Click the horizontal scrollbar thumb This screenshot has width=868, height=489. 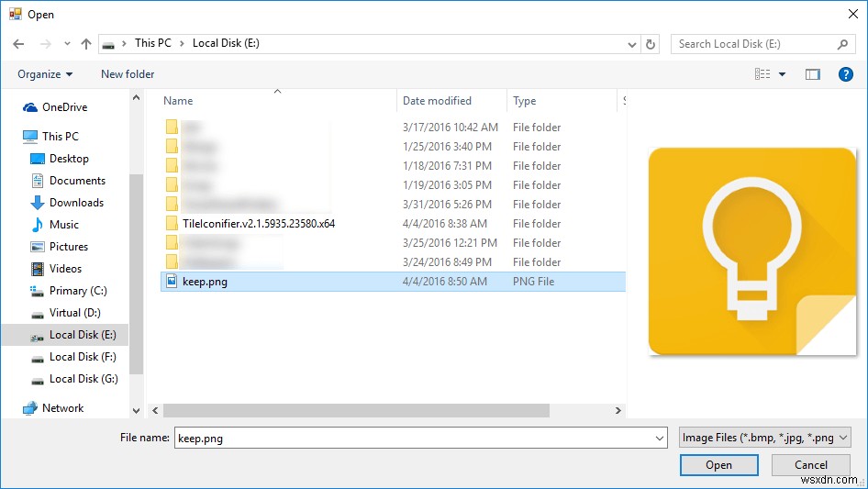[x=356, y=410]
